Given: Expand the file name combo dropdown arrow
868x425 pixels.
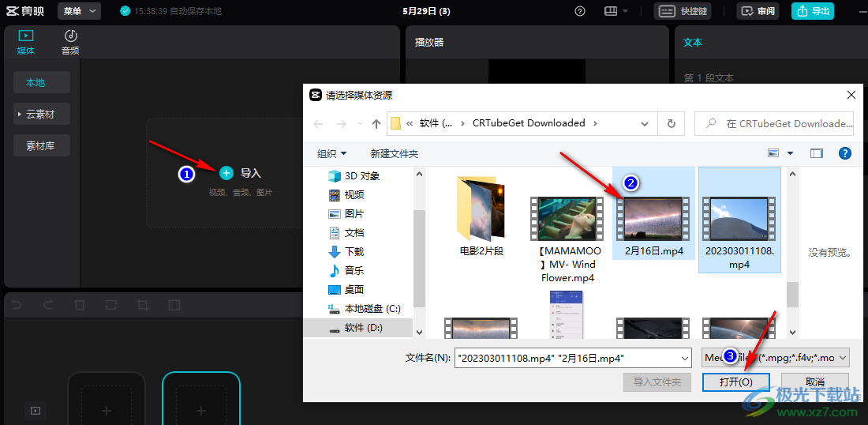Looking at the screenshot, I should pos(686,358).
